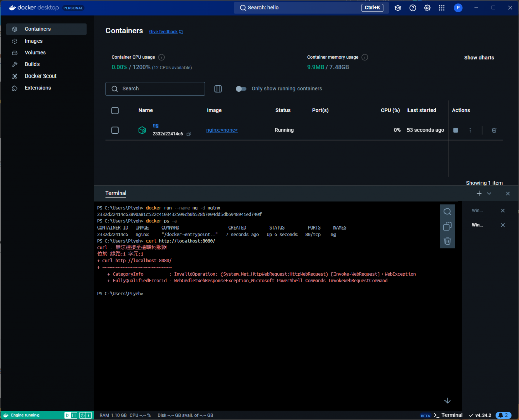Screen dimensions: 519x420
Task: Sort table by Name column
Action: (145, 110)
